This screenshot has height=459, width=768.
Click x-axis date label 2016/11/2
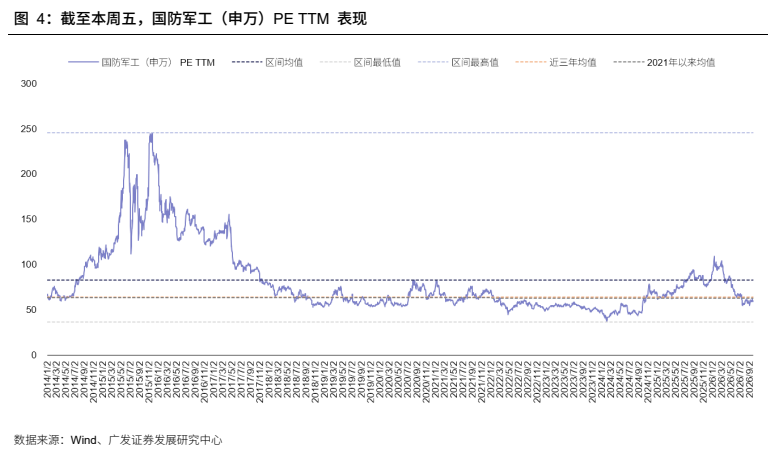coord(204,382)
